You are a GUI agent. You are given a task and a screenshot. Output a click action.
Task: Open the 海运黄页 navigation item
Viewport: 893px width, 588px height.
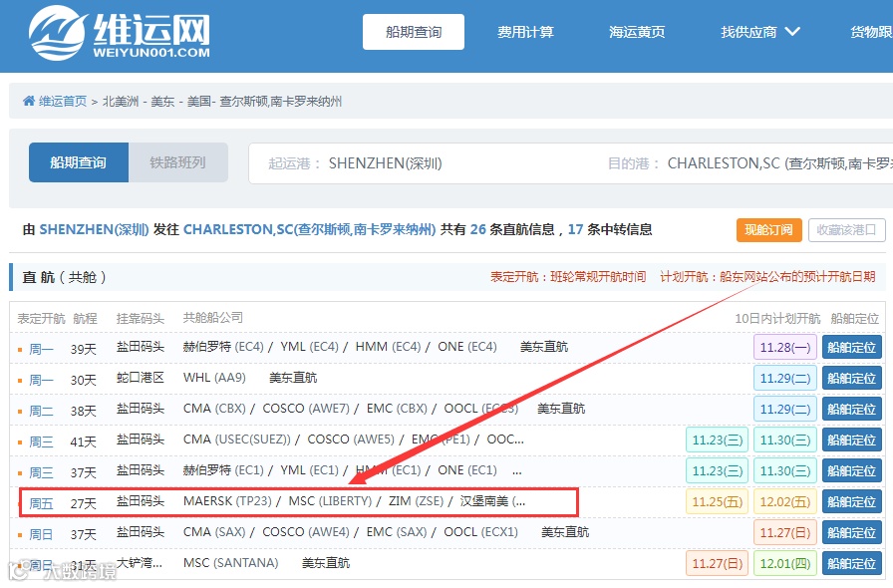pos(637,32)
